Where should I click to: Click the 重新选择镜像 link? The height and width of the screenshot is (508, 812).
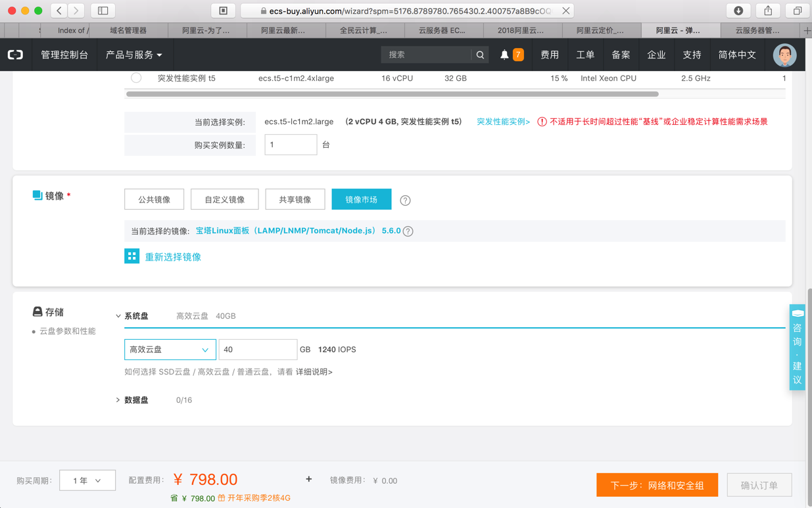point(173,257)
